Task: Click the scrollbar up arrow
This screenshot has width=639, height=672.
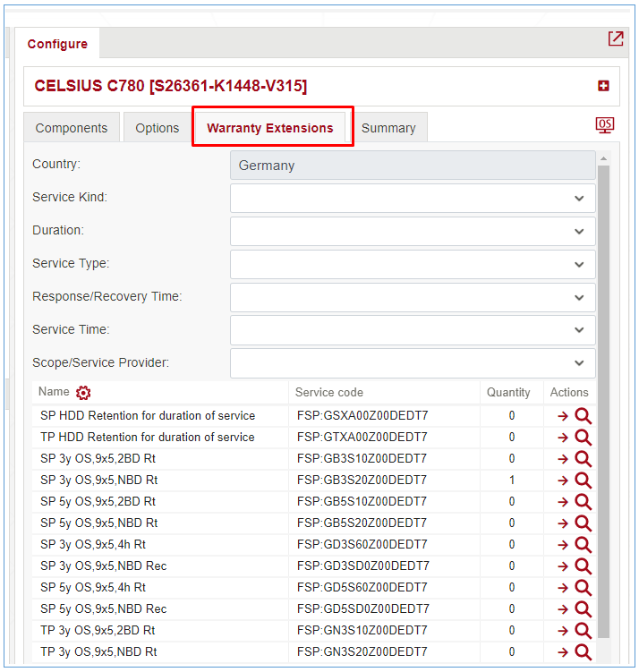Action: coord(603,158)
